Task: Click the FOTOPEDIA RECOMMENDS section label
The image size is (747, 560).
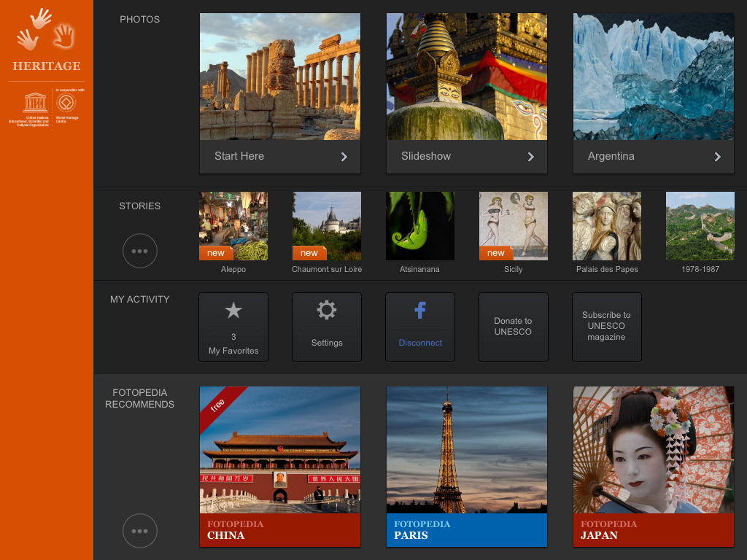Action: [139, 399]
